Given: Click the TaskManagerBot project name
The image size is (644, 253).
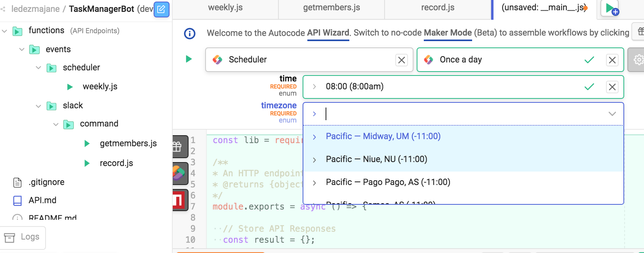Looking at the screenshot, I should tap(101, 9).
